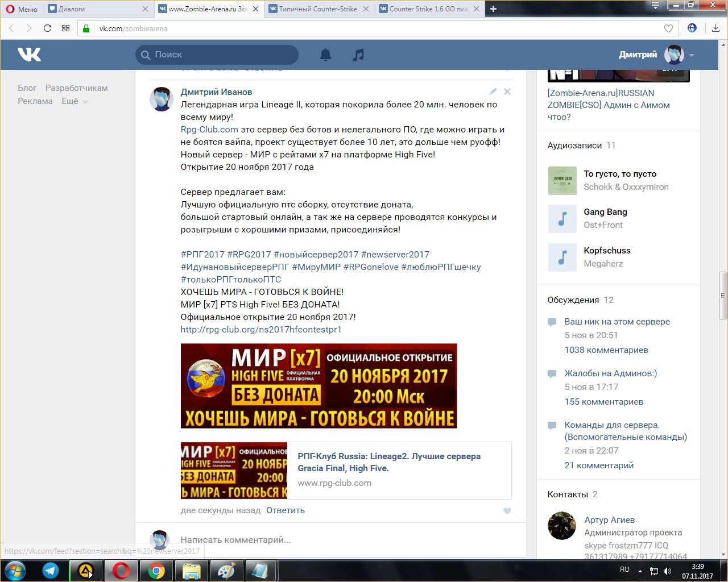Open Paint palette icon in taskbar

(x=227, y=571)
